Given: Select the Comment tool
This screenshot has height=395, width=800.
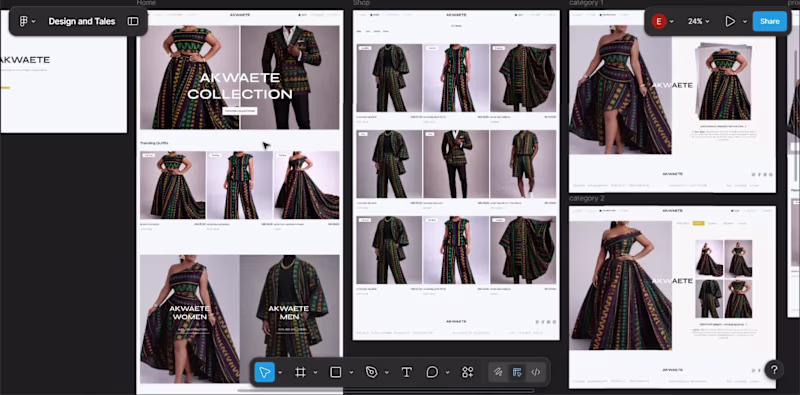Looking at the screenshot, I should pyautogui.click(x=432, y=372).
